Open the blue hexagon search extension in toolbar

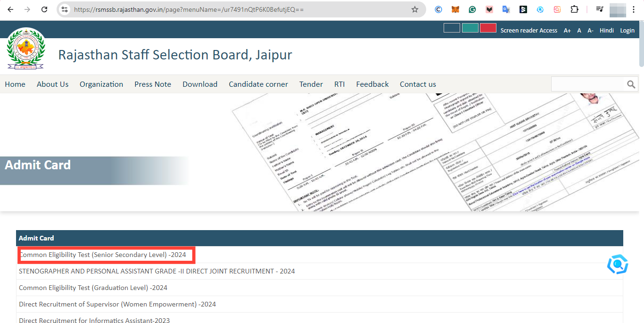540,9
